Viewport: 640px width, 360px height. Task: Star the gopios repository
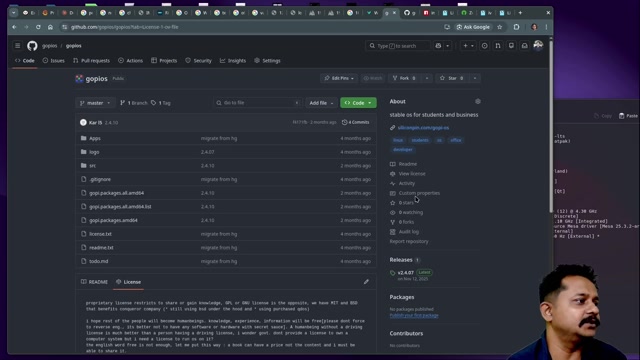tap(451, 78)
